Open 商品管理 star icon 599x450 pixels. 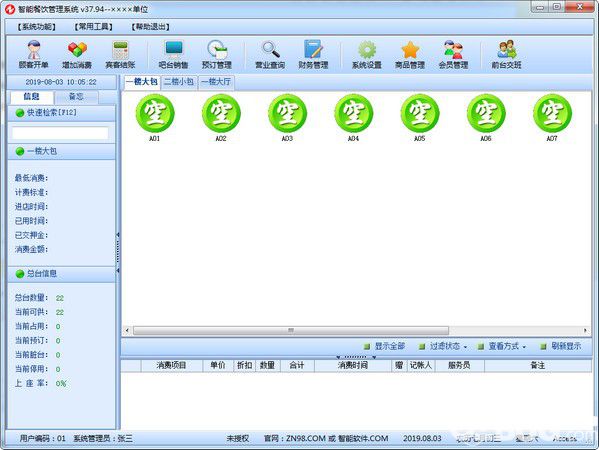(x=410, y=55)
